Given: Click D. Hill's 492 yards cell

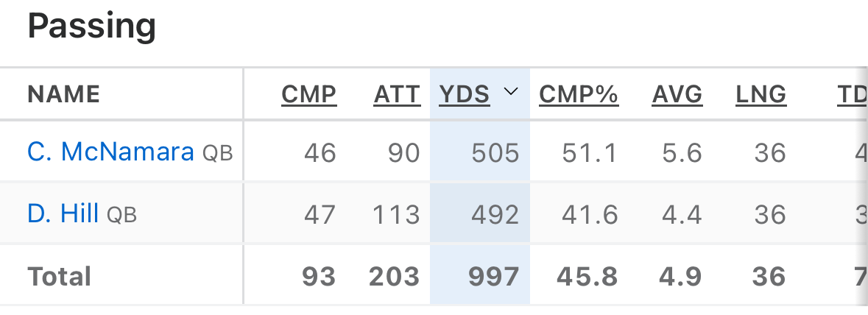Looking at the screenshot, I should pyautogui.click(x=495, y=215).
